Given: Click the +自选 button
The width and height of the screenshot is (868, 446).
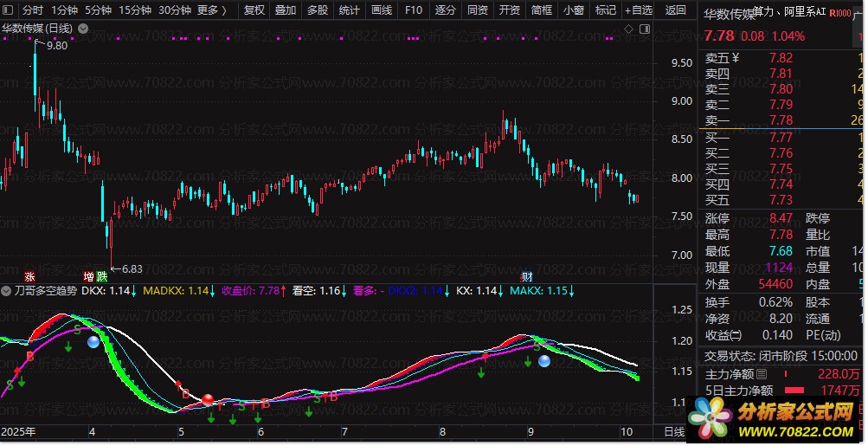Looking at the screenshot, I should click(x=637, y=10).
